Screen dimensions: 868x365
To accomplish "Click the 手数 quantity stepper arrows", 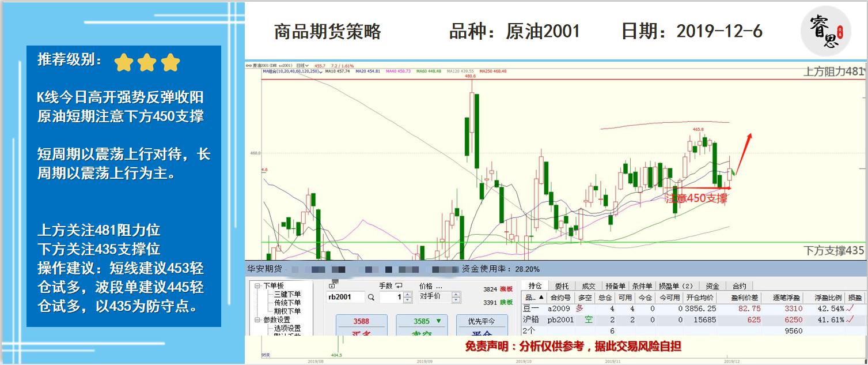I will pyautogui.click(x=408, y=298).
